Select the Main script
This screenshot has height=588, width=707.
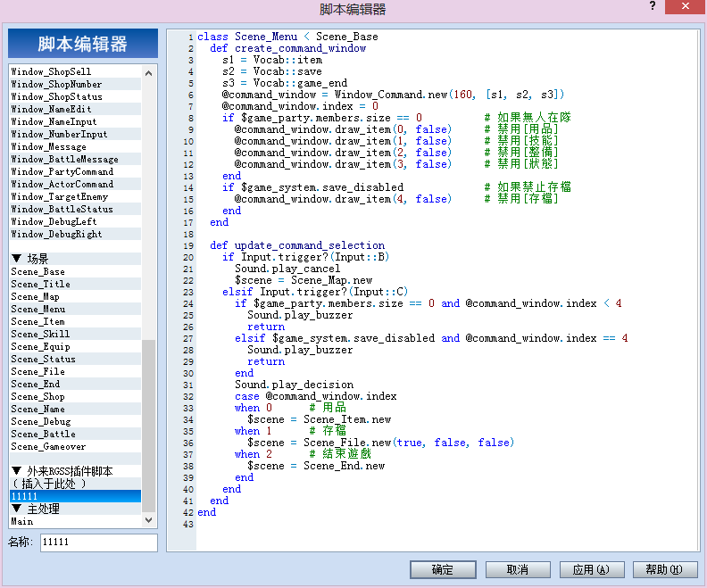(75, 521)
